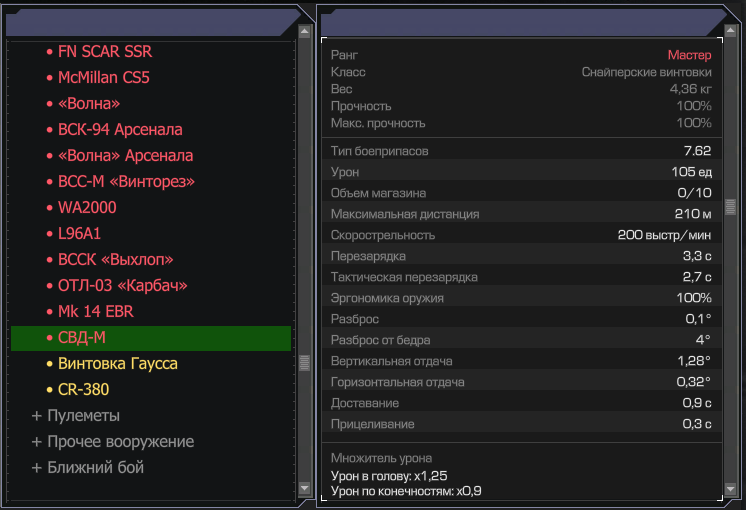
Task: Click left list scrollbar thumb
Action: [x=304, y=363]
